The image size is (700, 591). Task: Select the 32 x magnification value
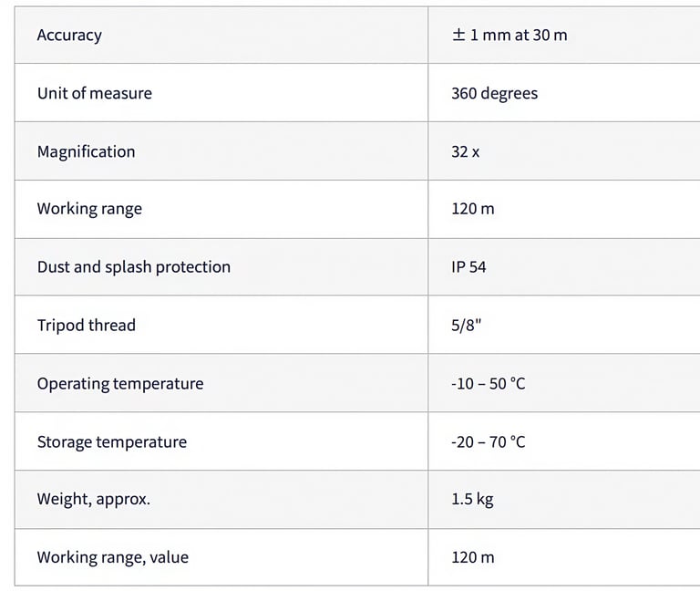click(x=465, y=152)
